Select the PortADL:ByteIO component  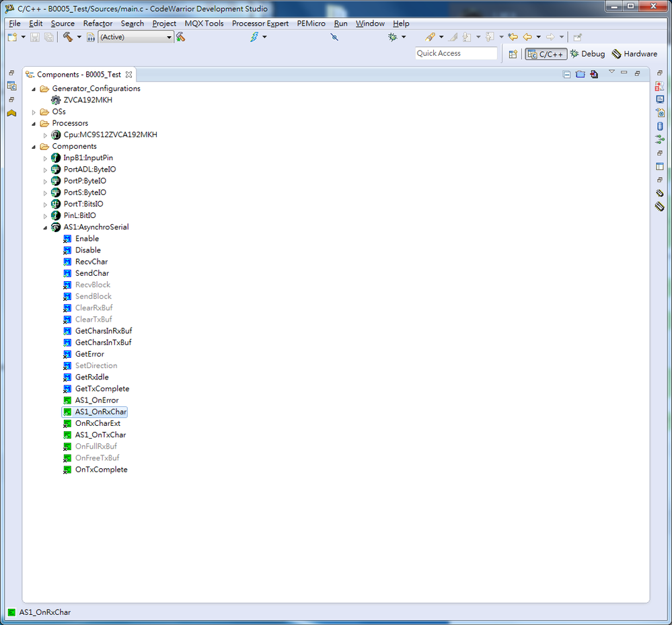tap(89, 170)
